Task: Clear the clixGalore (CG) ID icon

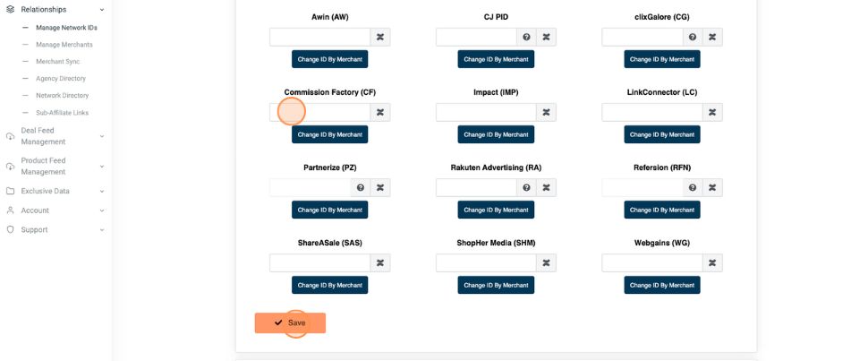Action: pos(712,37)
